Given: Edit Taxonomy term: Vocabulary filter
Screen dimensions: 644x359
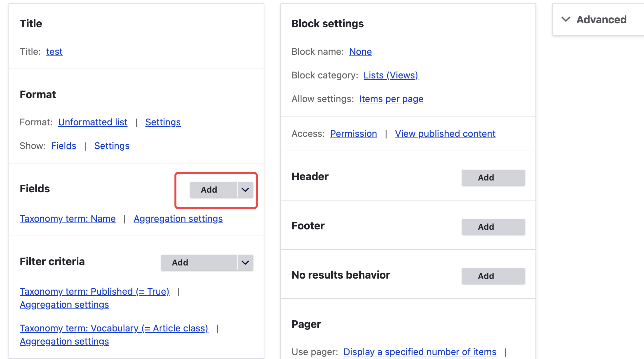Looking at the screenshot, I should [x=114, y=328].
